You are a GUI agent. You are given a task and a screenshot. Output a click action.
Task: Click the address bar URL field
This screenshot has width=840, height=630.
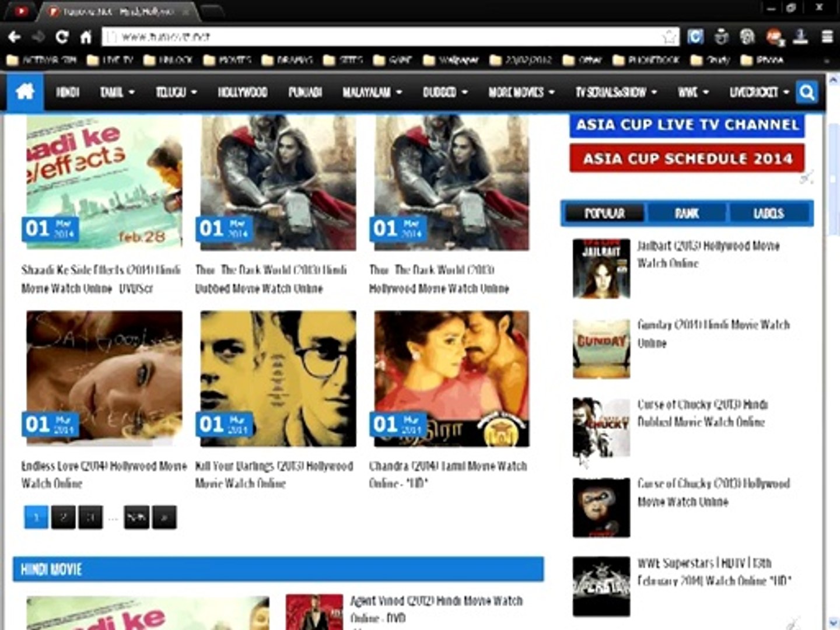[391, 37]
